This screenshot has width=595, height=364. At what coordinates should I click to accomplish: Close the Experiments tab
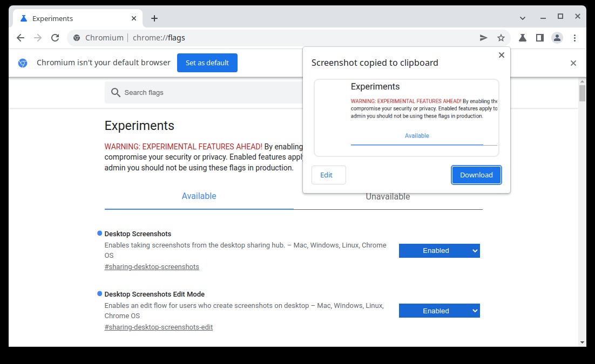tap(134, 18)
